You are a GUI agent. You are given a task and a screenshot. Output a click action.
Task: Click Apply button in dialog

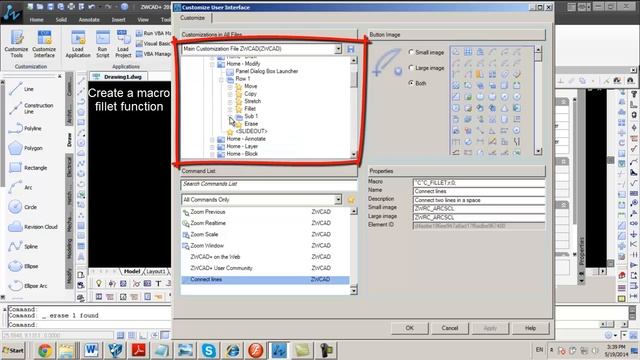(x=490, y=328)
